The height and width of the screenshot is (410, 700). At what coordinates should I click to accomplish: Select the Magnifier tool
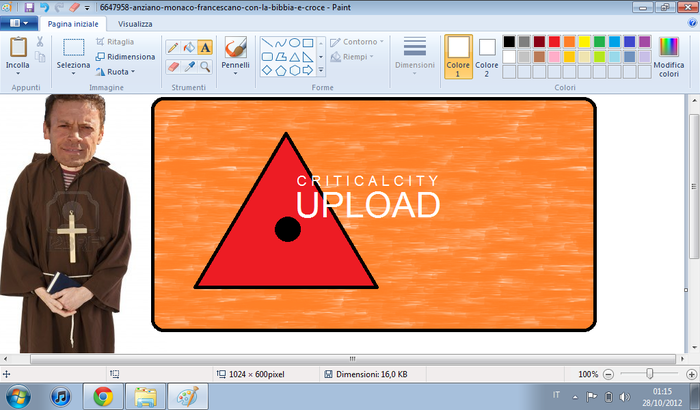205,67
